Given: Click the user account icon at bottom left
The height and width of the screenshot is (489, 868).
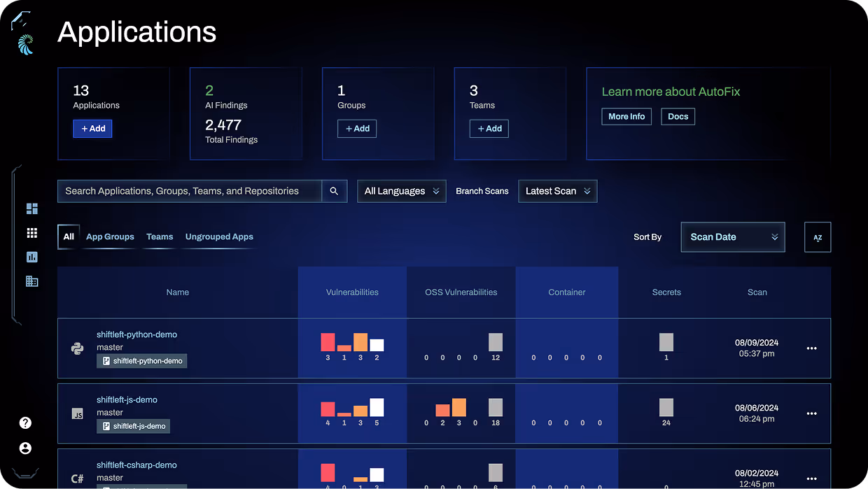Looking at the screenshot, I should coord(24,448).
